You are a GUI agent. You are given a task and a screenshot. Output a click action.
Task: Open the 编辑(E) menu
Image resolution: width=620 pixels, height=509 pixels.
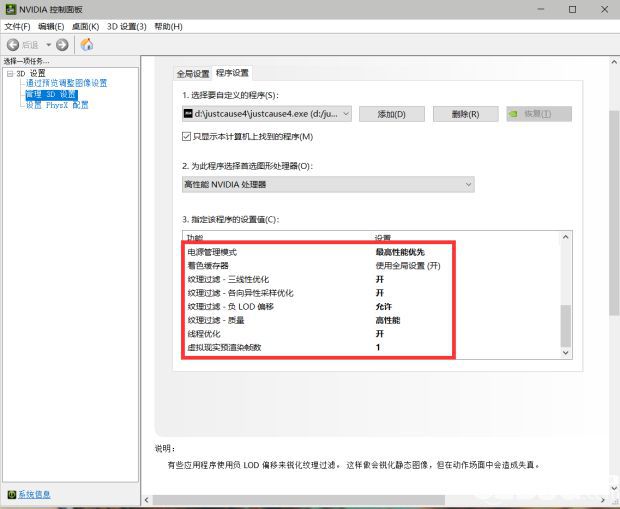[51, 26]
